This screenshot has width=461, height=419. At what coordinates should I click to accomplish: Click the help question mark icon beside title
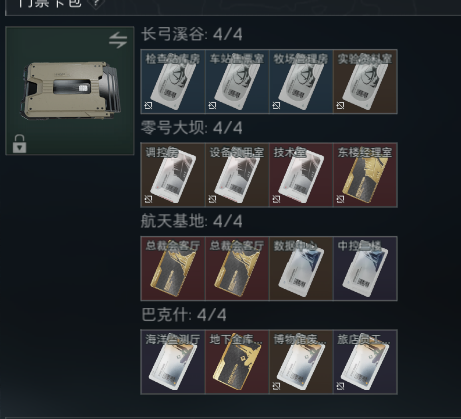pos(96,3)
